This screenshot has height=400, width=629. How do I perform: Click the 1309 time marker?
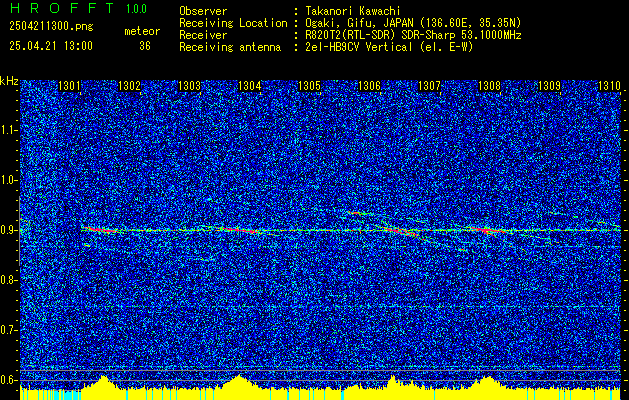(x=549, y=86)
